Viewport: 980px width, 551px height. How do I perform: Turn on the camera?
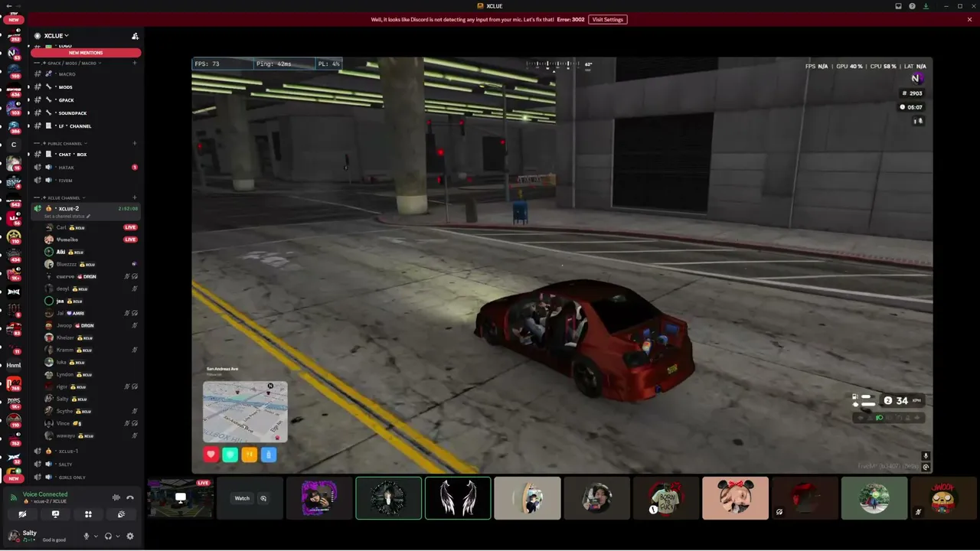point(22,514)
